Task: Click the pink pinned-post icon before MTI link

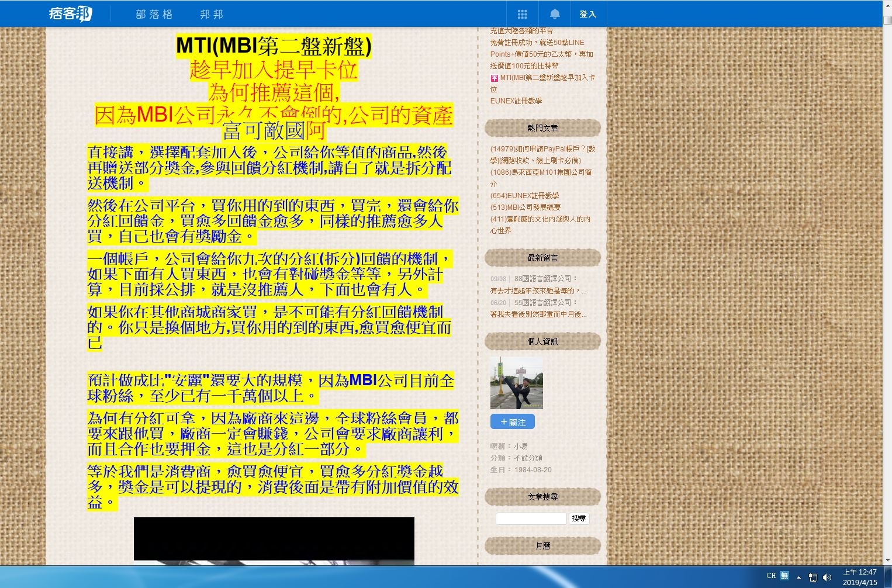Action: pos(494,78)
